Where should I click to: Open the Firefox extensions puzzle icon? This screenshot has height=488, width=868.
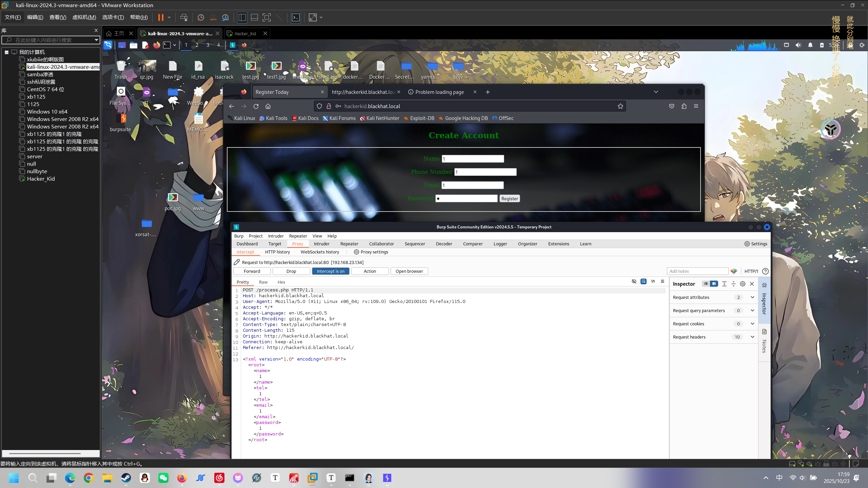(684, 106)
